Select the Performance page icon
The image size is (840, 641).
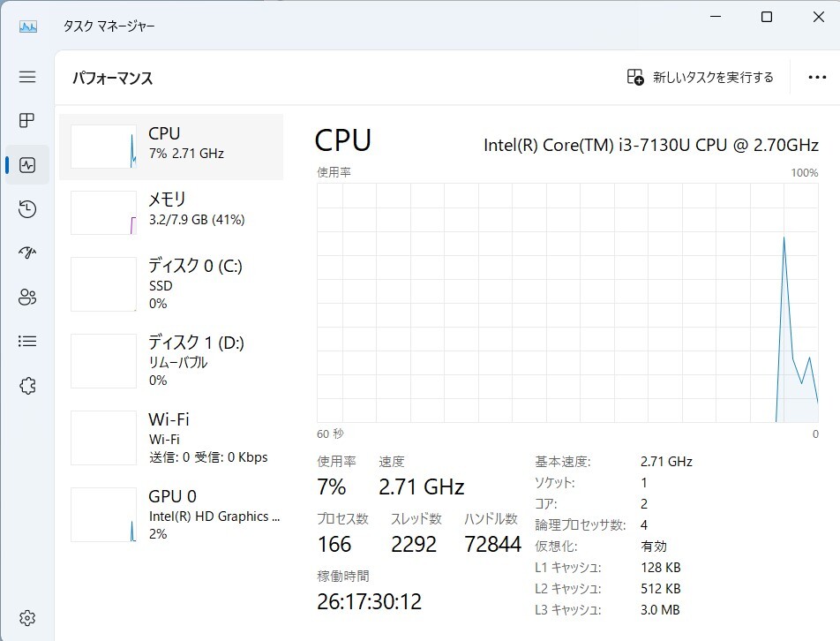[27, 164]
